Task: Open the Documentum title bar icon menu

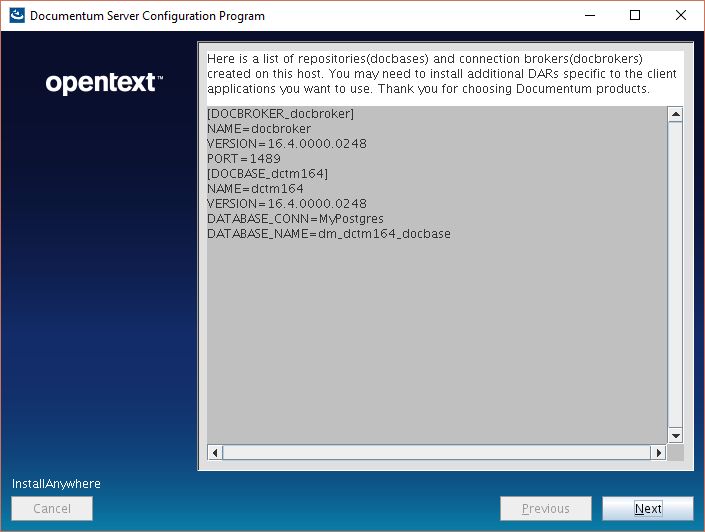Action: (16, 15)
